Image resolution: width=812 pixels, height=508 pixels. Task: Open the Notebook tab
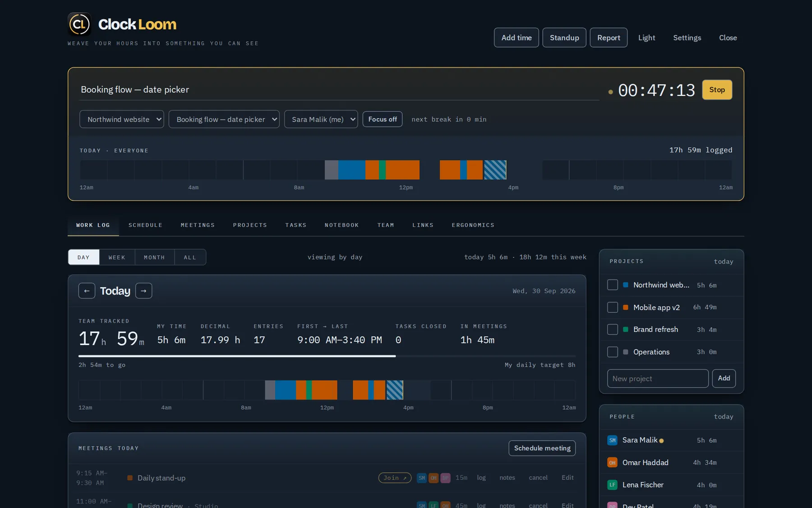pyautogui.click(x=342, y=225)
